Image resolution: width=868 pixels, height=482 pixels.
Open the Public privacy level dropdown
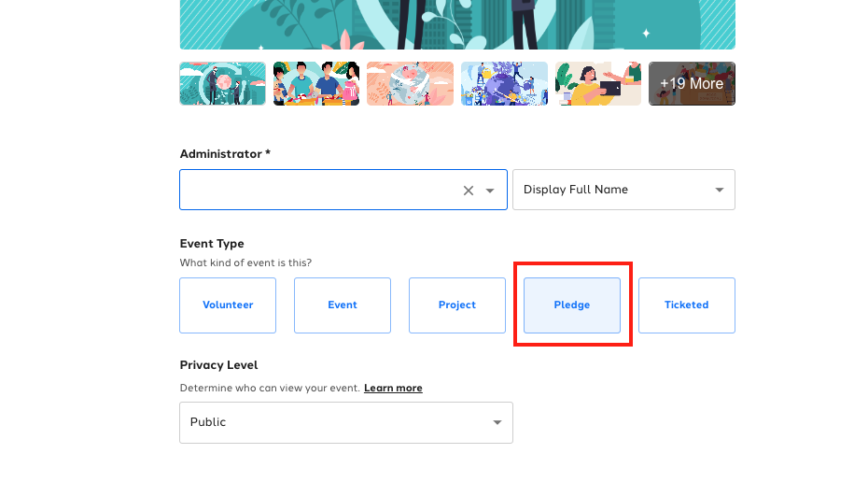[x=346, y=423]
